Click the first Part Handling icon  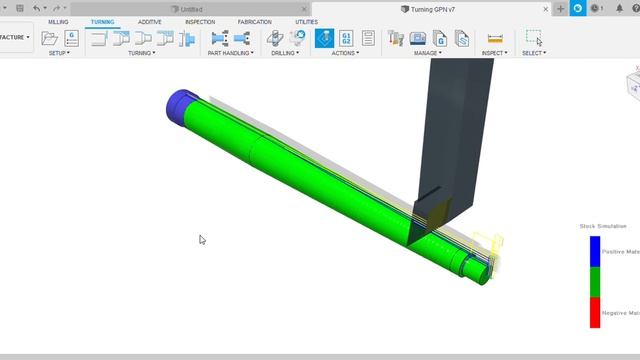pyautogui.click(x=220, y=38)
